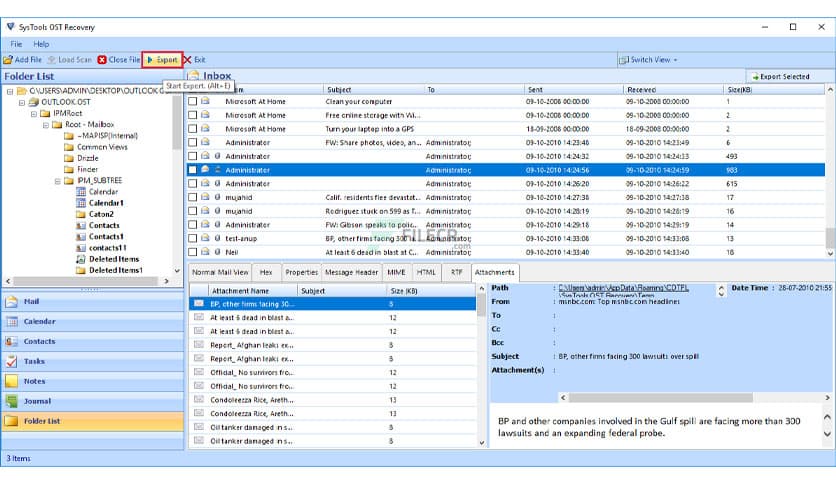Switch to the Calendar navigation pane
This screenshot has width=836, height=484.
pos(92,321)
